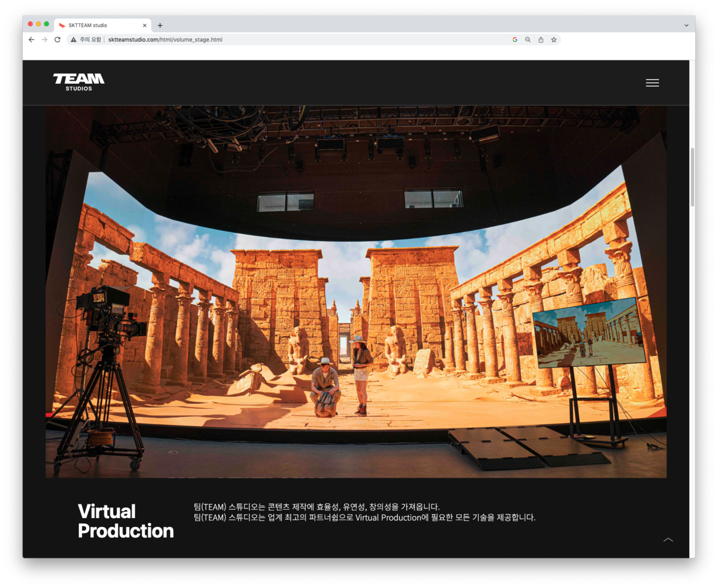Click the text line ending with '창의성을 가져옵니다.'
This screenshot has width=718, height=588.
[x=317, y=507]
